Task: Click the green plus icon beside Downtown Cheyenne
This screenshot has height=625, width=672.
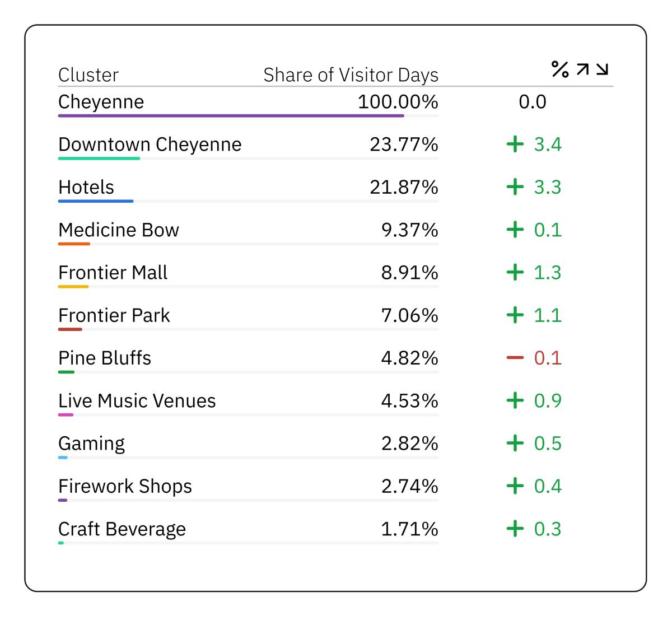Action: [515, 144]
